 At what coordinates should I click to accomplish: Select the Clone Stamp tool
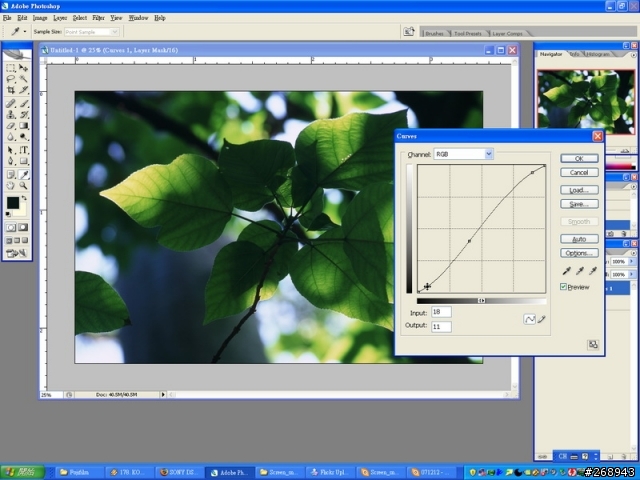click(x=11, y=115)
